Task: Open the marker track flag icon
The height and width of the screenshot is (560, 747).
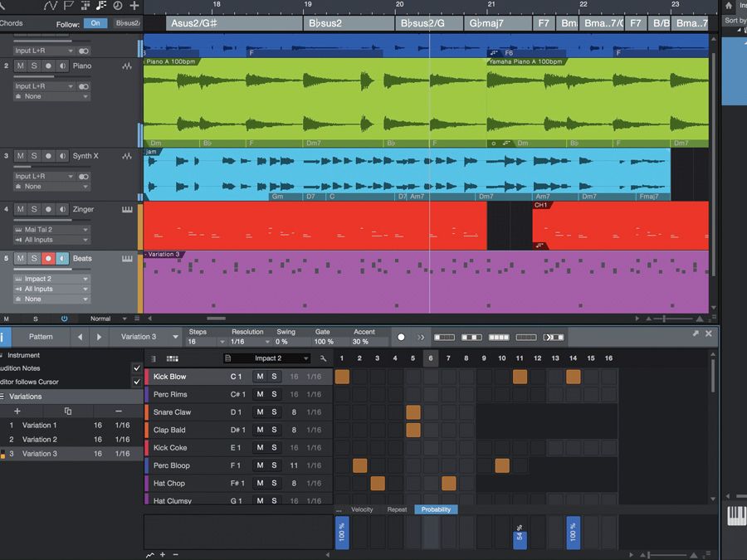Action: coord(69,6)
